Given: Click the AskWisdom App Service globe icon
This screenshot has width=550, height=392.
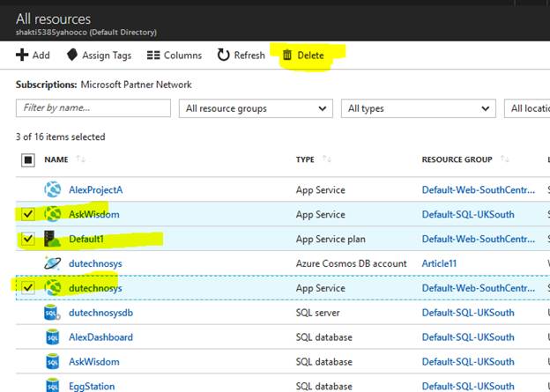Looking at the screenshot, I should coord(53,214).
